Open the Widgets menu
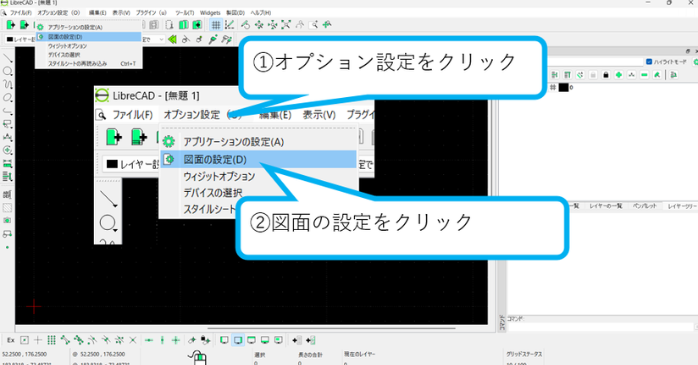The image size is (698, 365). [x=210, y=12]
